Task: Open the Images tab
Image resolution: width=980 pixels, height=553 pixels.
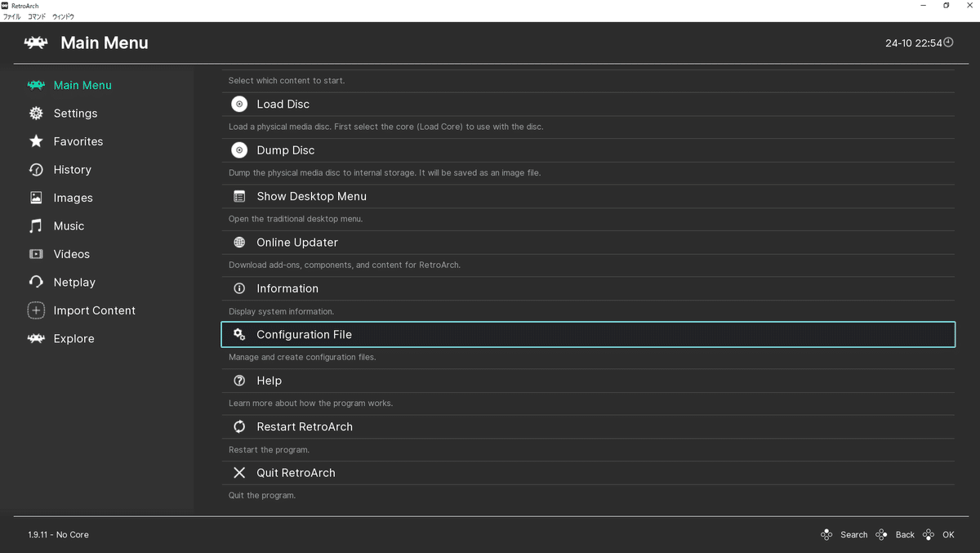Action: (x=73, y=198)
